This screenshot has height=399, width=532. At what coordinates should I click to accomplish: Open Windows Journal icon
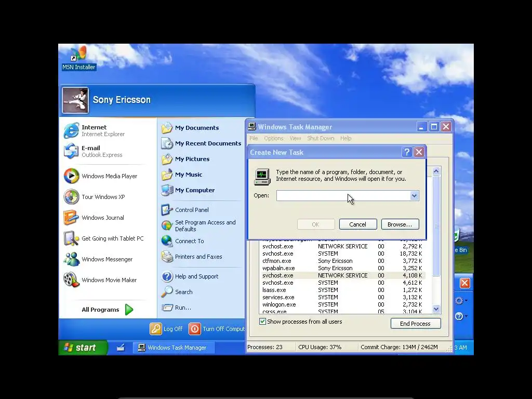pyautogui.click(x=71, y=218)
